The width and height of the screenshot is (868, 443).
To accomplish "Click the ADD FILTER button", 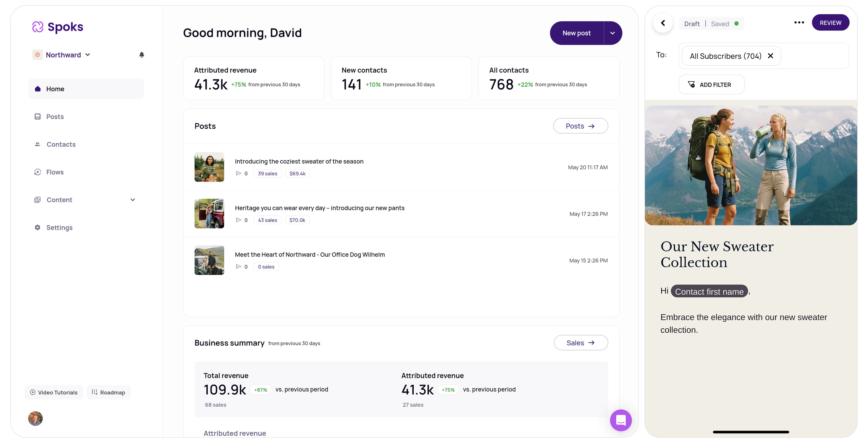I will pyautogui.click(x=711, y=85).
